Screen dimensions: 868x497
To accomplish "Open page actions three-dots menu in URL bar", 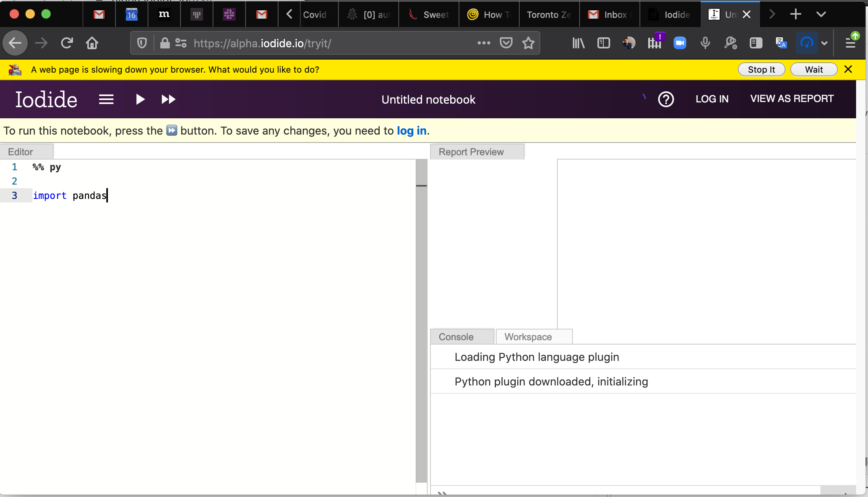I will pos(484,43).
